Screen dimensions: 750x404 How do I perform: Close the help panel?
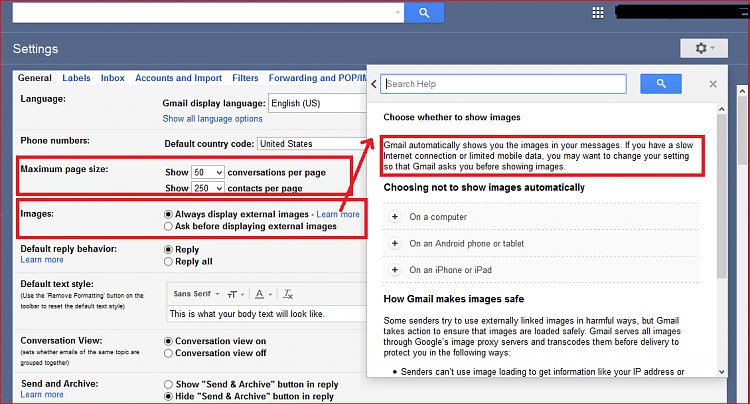tap(713, 84)
